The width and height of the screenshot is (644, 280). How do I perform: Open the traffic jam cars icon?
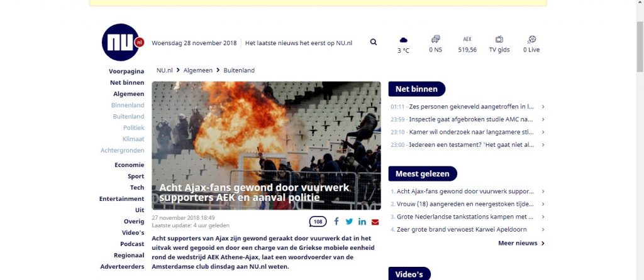point(436,39)
